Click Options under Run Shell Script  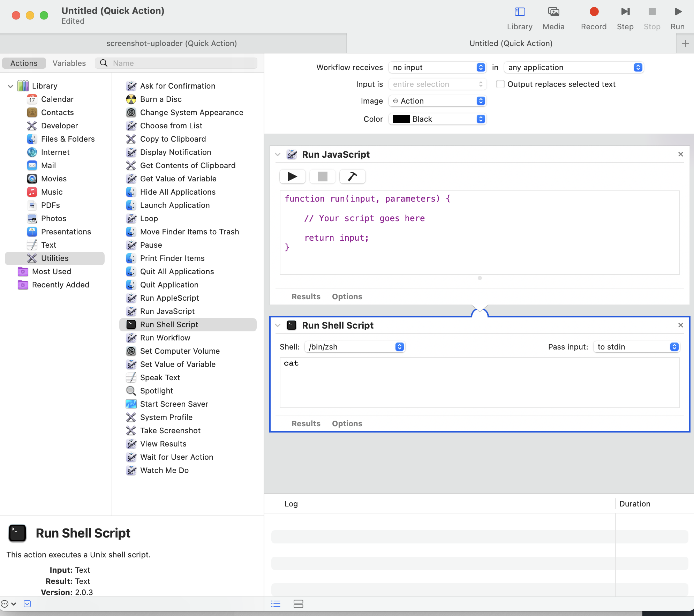[x=347, y=423]
